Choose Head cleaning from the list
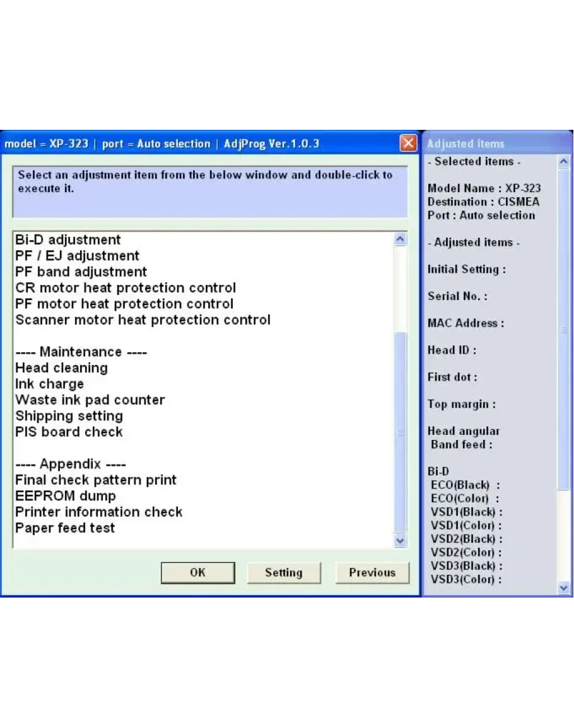This screenshot has width=574, height=728. [61, 367]
